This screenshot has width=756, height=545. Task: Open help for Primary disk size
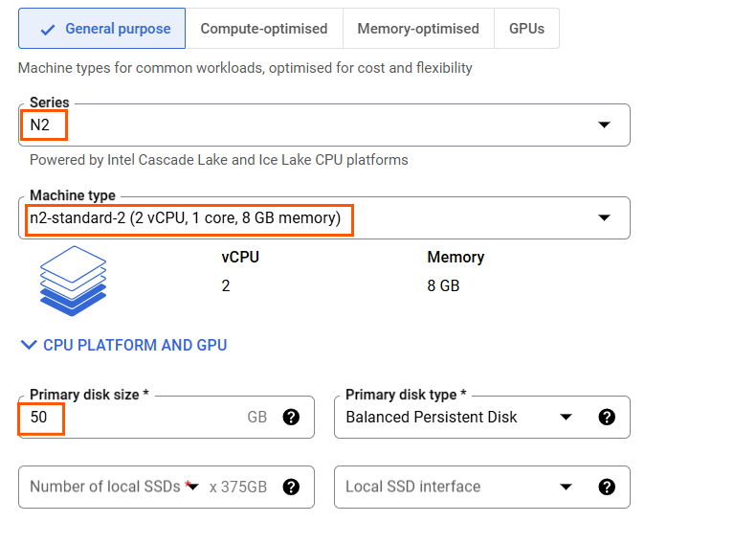pos(292,418)
